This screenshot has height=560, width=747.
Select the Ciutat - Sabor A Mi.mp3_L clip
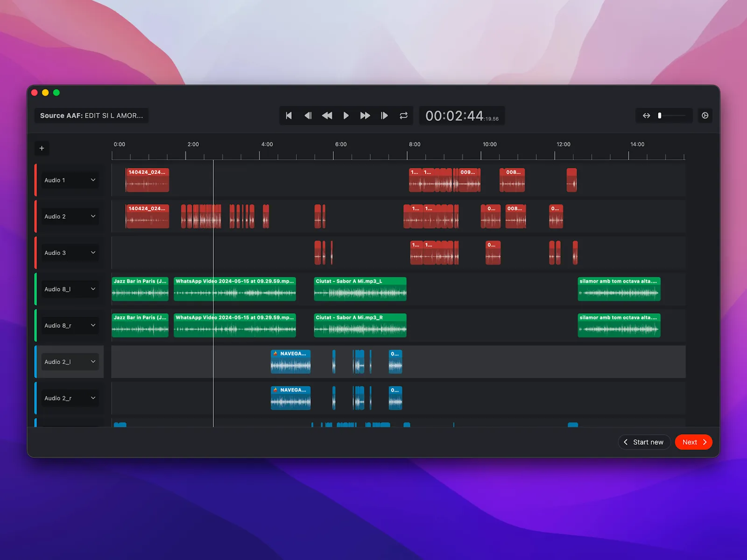coord(360,289)
